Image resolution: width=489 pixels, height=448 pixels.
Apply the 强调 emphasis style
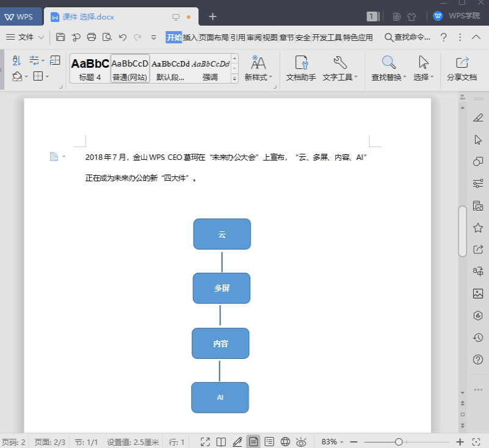point(210,68)
